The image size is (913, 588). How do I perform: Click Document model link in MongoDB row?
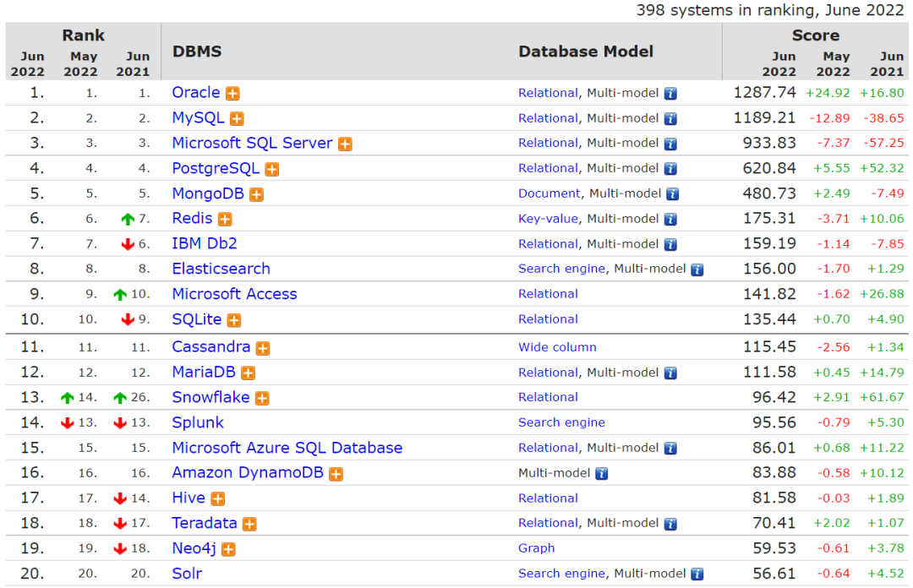(549, 193)
